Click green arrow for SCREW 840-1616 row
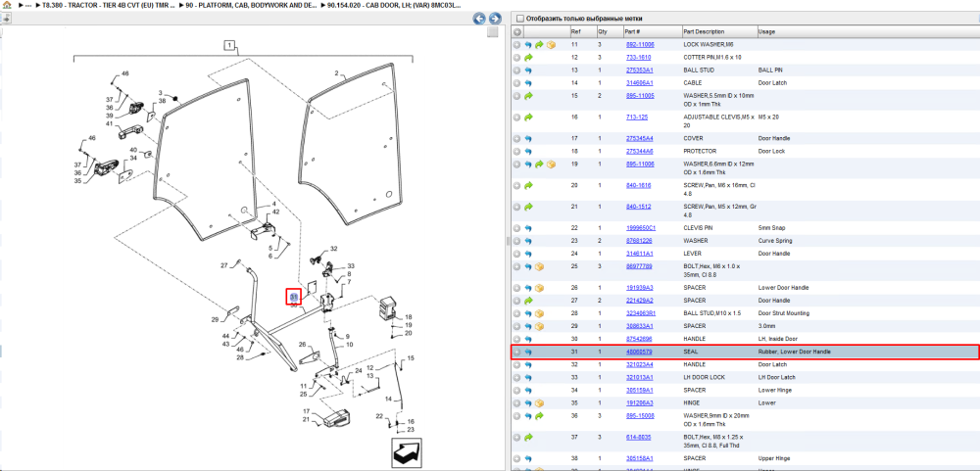The image size is (980, 471). click(528, 185)
